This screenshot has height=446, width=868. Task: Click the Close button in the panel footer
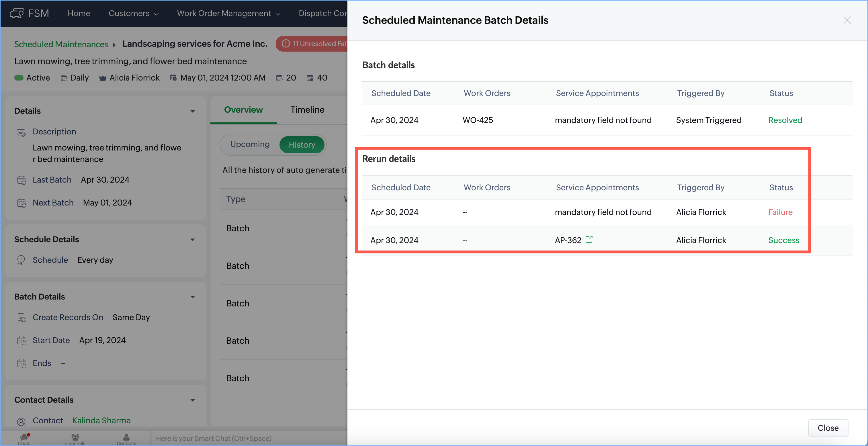click(828, 428)
